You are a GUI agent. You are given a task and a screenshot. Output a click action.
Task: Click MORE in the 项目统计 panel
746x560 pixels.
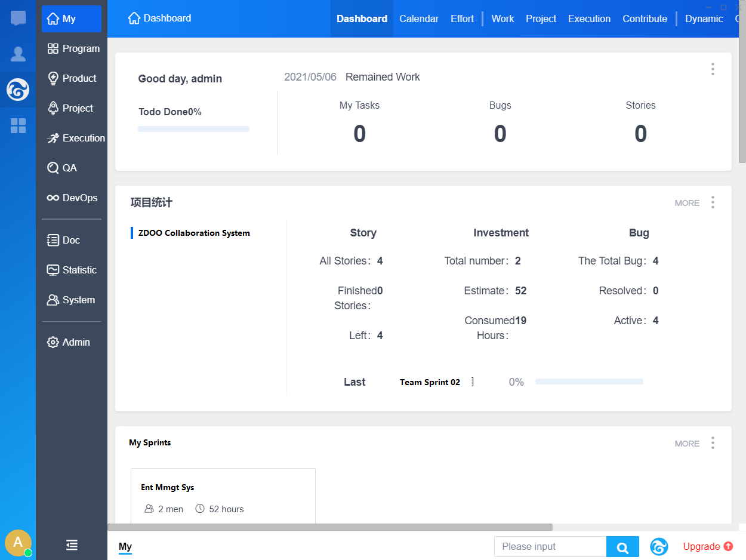tap(687, 203)
